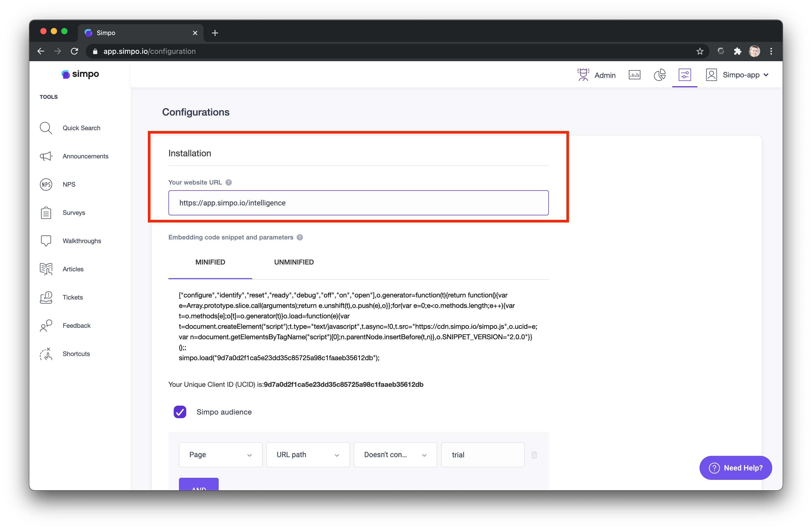The image size is (812, 529).
Task: Open NPS from the sidebar
Action: pyautogui.click(x=69, y=185)
